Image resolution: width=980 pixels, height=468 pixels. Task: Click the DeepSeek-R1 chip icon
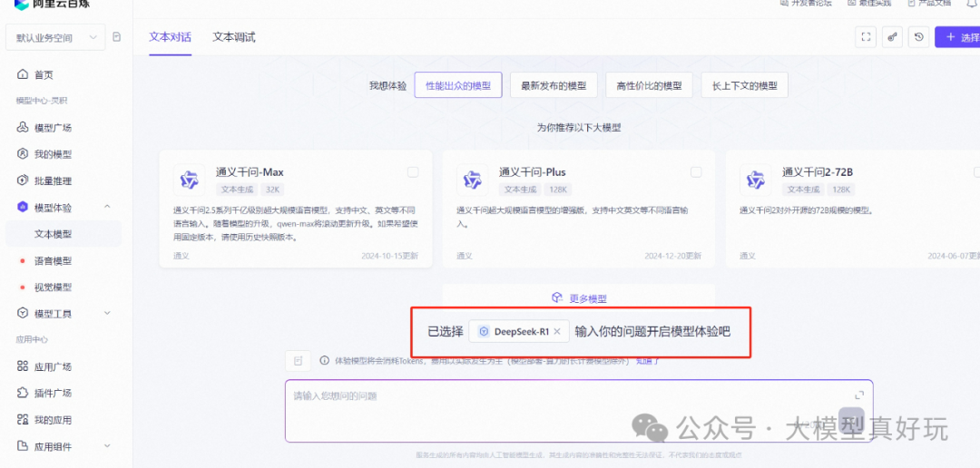pyautogui.click(x=484, y=332)
